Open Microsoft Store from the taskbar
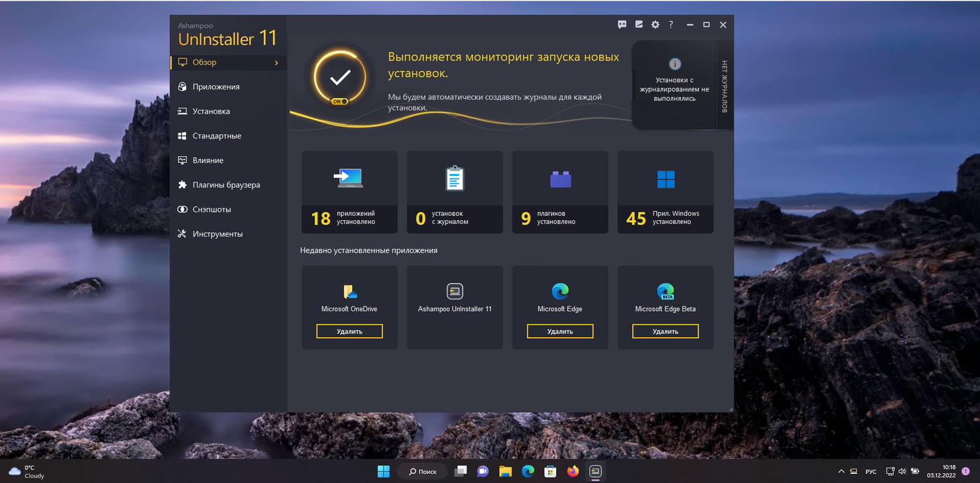The height and width of the screenshot is (483, 980). tap(550, 471)
